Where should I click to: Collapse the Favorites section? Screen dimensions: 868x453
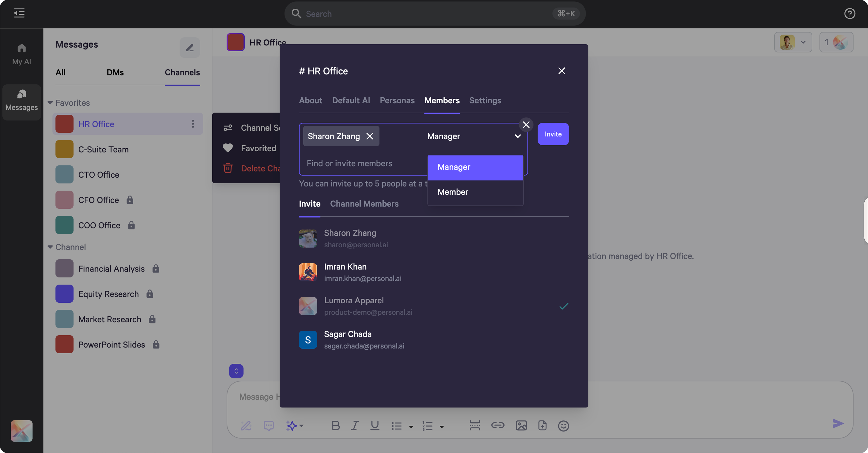(x=50, y=102)
